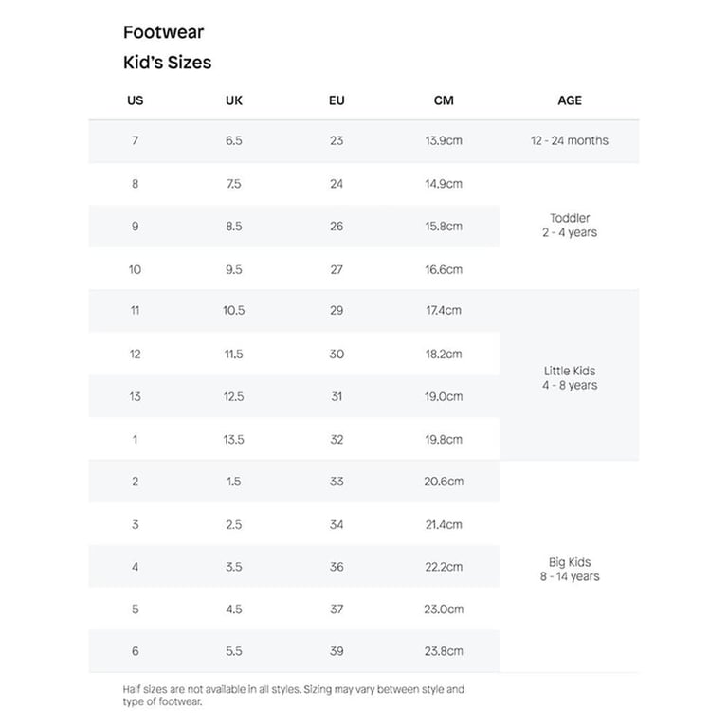Click US size 11 cell
Screen dimensions: 728x728
[x=136, y=310]
